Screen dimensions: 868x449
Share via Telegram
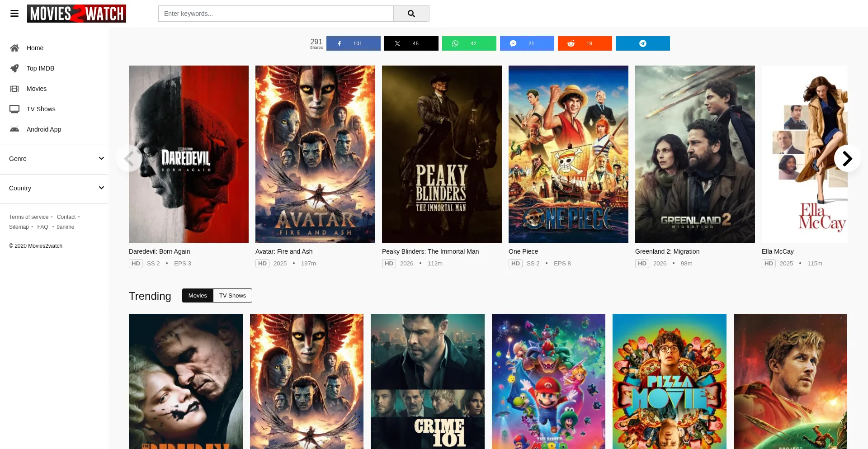coord(643,43)
